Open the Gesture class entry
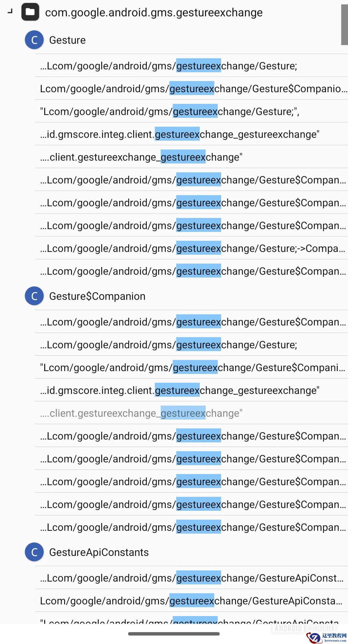The width and height of the screenshot is (348, 644). (67, 40)
